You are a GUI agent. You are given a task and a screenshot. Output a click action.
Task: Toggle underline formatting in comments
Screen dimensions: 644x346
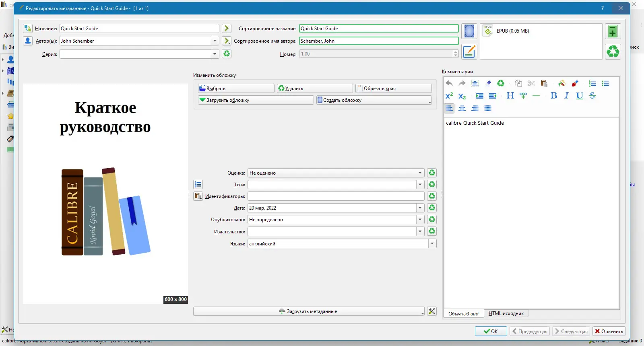click(x=580, y=96)
